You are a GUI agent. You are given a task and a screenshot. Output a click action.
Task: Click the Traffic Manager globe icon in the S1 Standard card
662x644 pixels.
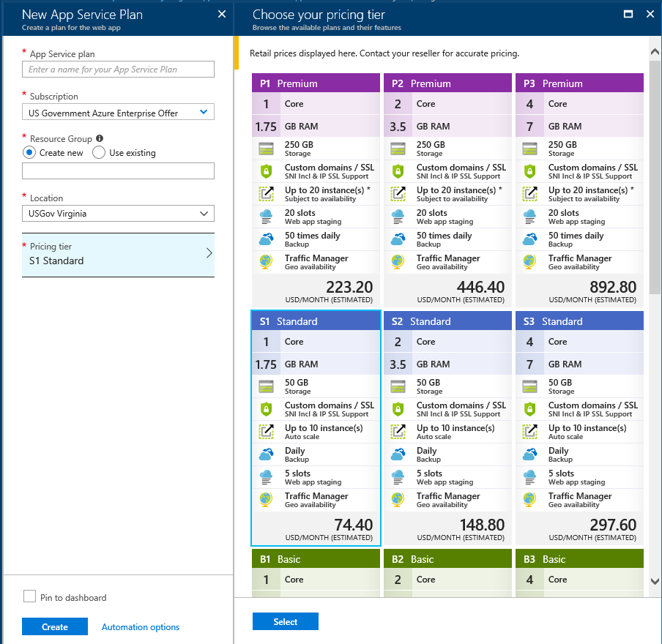[266, 500]
